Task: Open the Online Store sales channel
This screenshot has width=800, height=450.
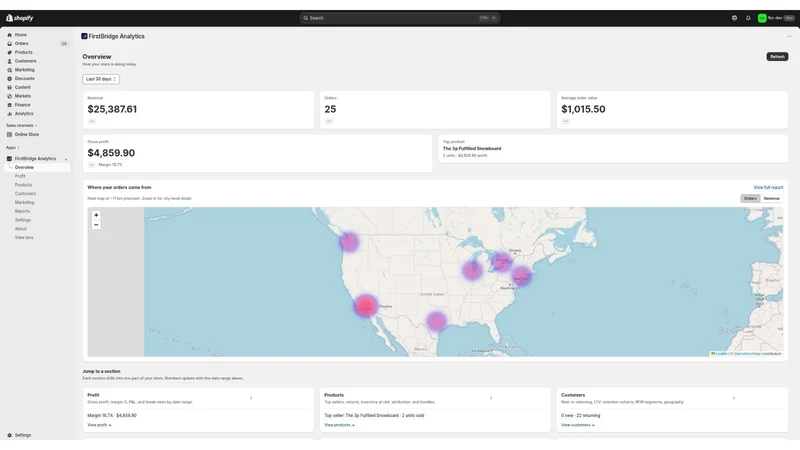Action: pos(27,134)
